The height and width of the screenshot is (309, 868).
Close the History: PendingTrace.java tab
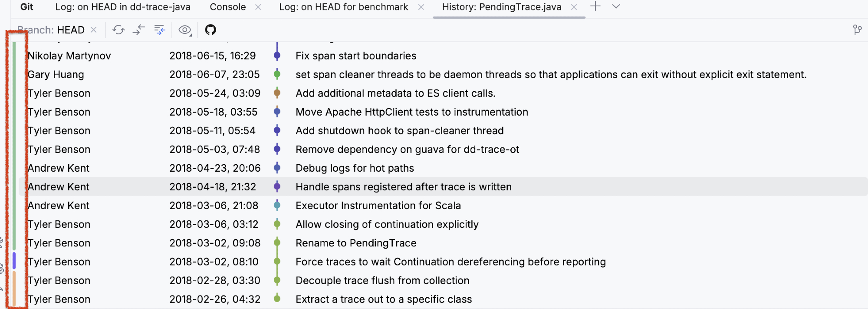pyautogui.click(x=574, y=7)
